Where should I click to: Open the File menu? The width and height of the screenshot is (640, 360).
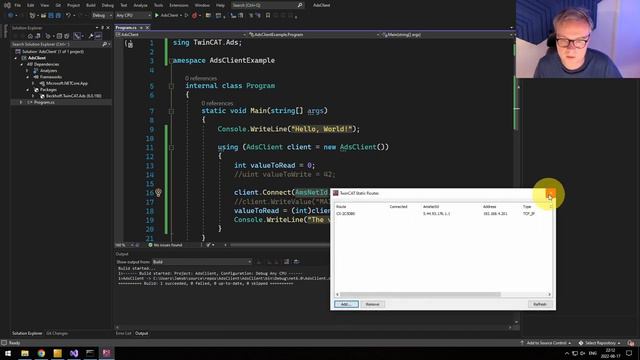(18, 5)
